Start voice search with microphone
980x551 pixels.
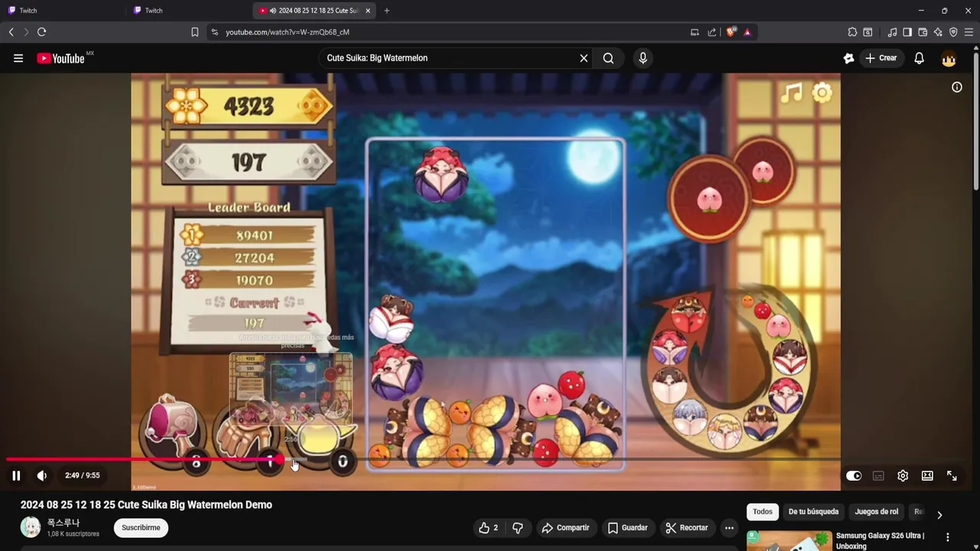(x=642, y=58)
